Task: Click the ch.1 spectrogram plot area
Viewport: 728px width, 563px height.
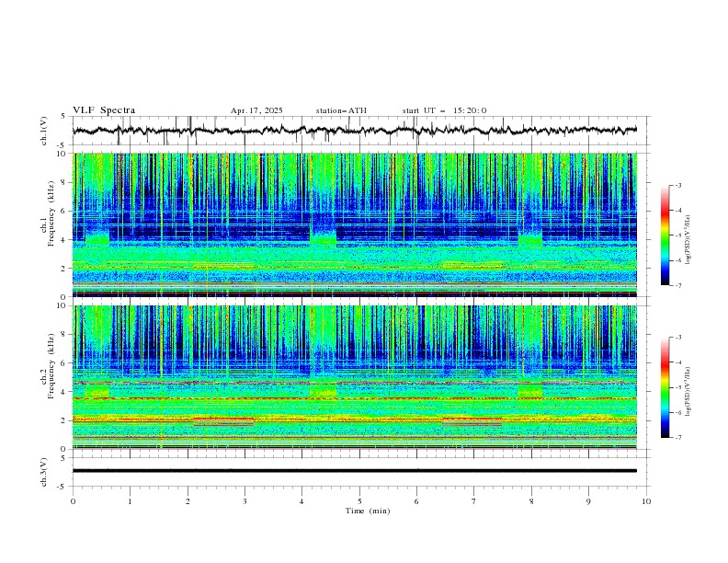Action: (x=355, y=224)
